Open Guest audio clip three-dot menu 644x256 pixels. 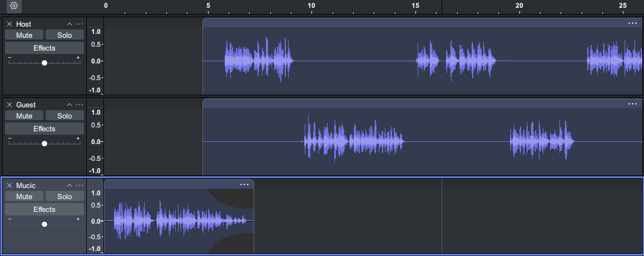coord(632,104)
